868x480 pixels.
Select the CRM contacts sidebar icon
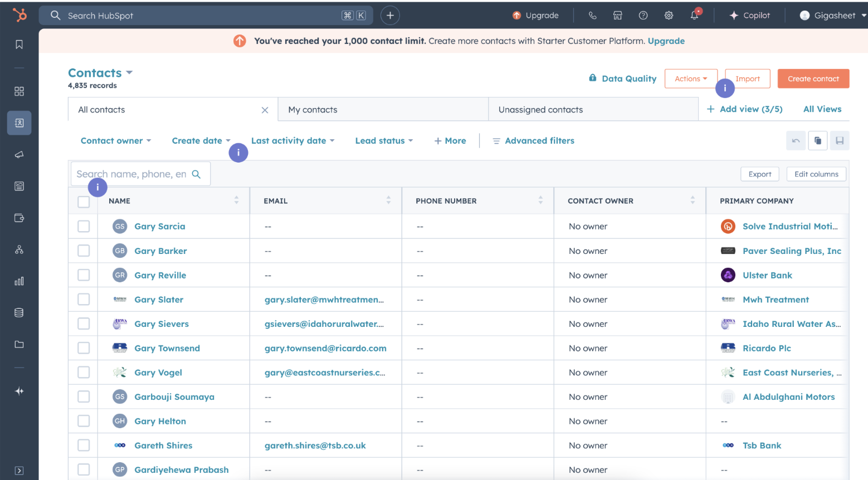[19, 123]
